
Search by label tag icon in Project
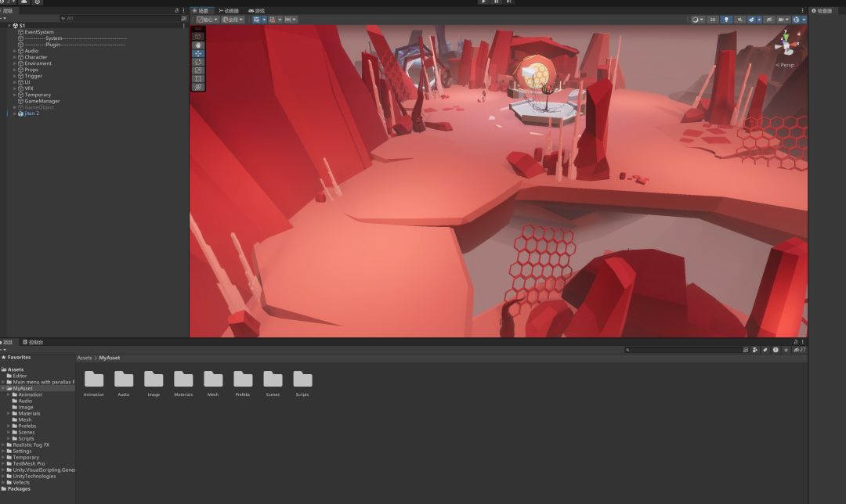[765, 350]
